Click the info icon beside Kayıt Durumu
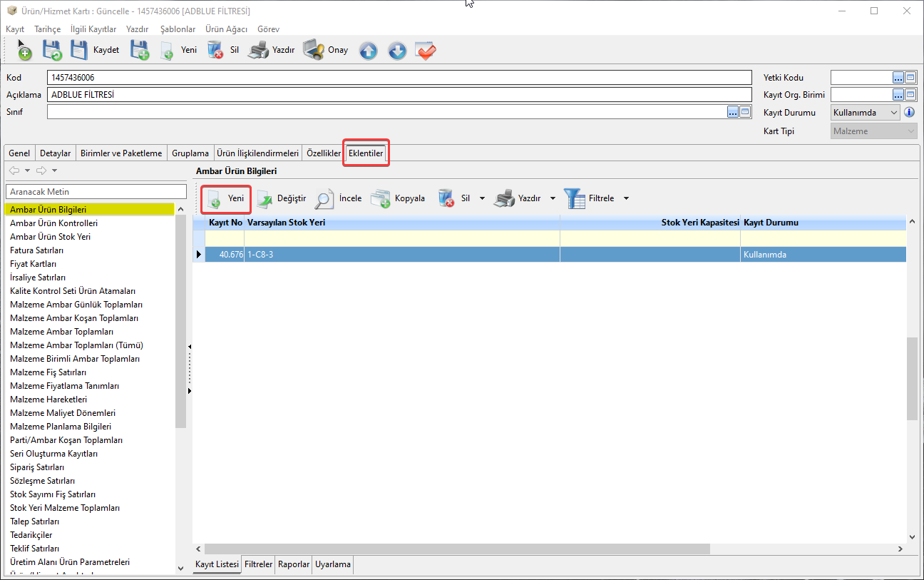Screen dimensions: 924x580 click(909, 113)
